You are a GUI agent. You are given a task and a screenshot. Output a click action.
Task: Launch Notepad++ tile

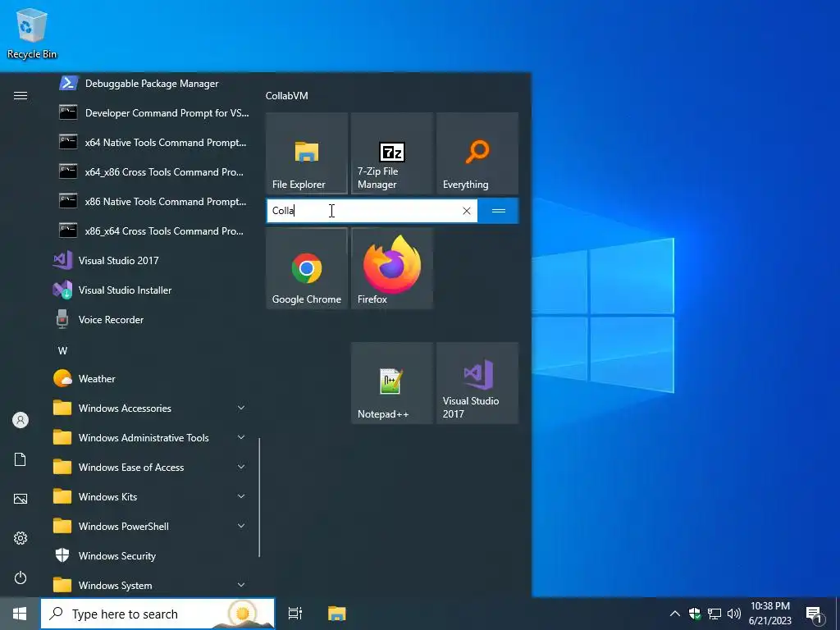(x=392, y=383)
